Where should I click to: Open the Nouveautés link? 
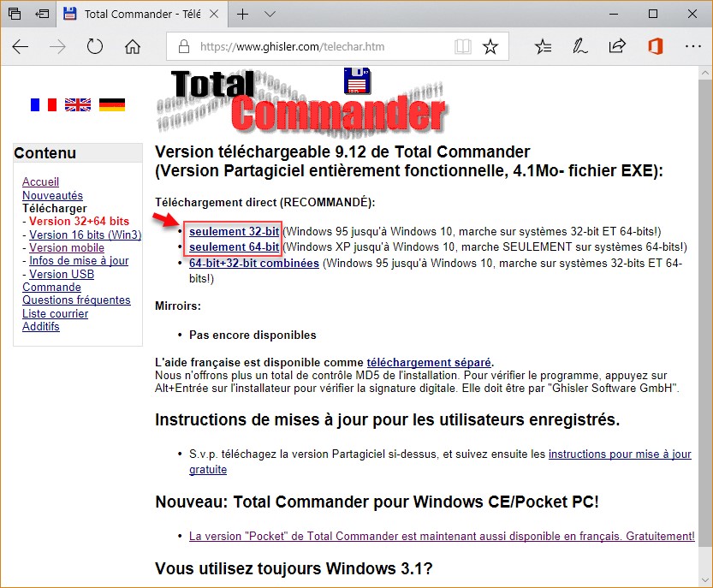(52, 195)
